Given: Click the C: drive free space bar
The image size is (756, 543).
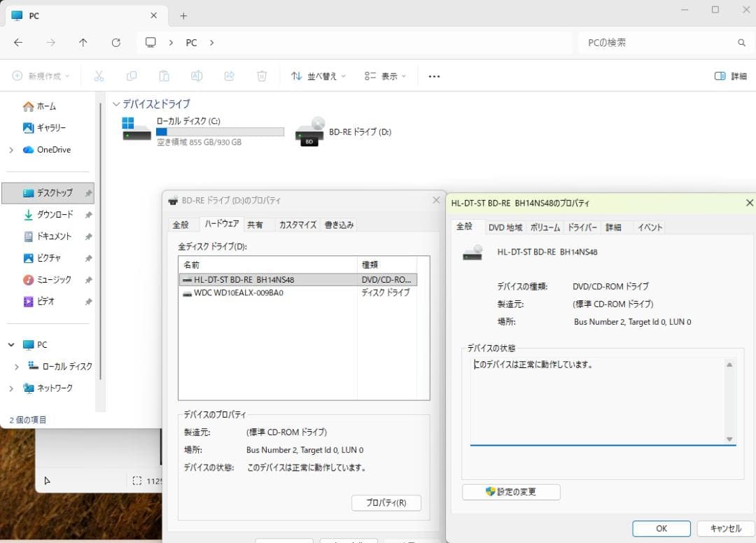Looking at the screenshot, I should 220,132.
